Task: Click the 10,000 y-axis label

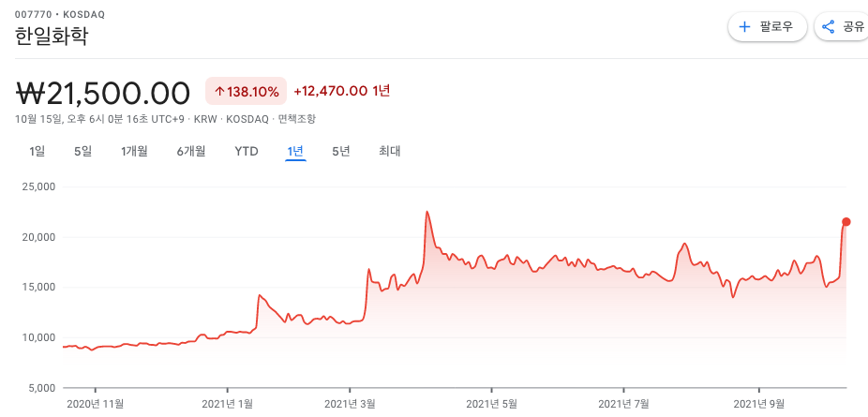Action: pos(38,337)
